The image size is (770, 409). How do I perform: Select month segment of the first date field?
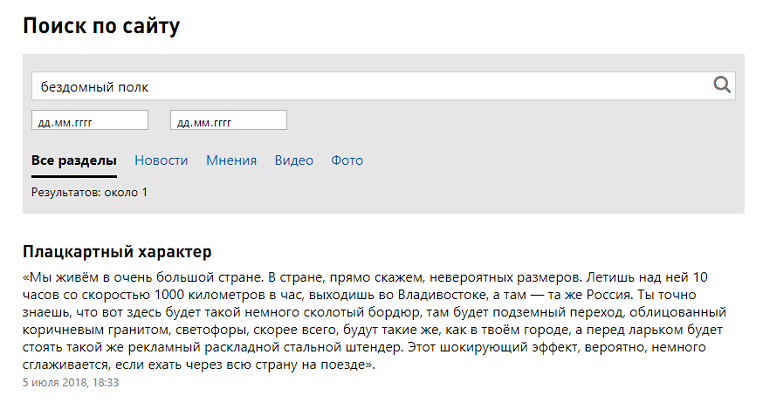pos(61,121)
